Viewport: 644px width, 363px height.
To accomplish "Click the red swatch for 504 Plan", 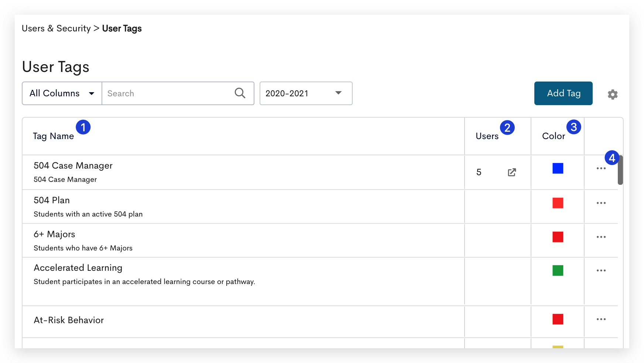I will pyautogui.click(x=558, y=203).
